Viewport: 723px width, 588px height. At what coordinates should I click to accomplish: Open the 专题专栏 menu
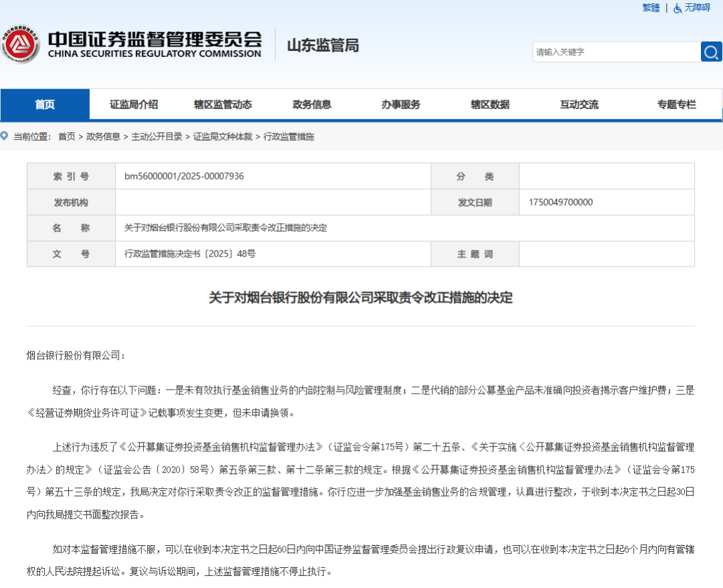(676, 104)
